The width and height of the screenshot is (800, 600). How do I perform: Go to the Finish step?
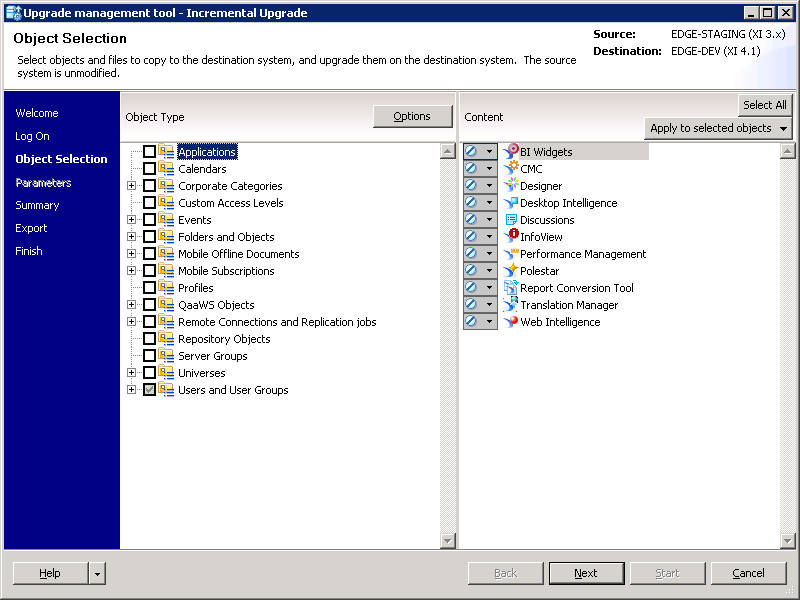tap(29, 251)
